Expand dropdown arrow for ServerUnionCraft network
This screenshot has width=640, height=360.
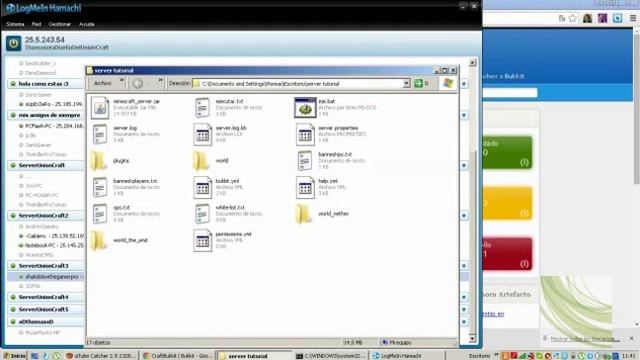pos(464,166)
